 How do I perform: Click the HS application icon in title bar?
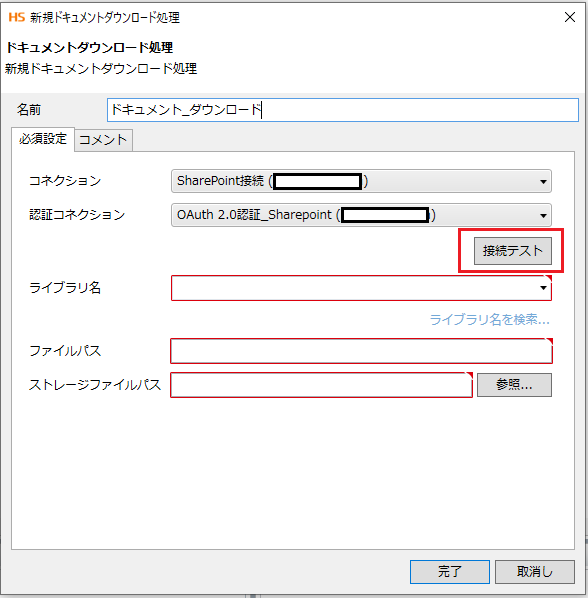click(x=16, y=17)
